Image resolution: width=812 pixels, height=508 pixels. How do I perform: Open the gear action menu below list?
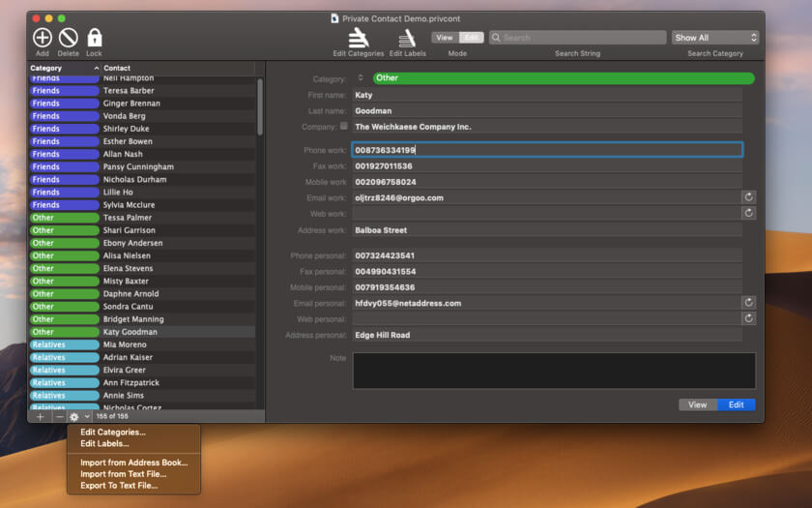point(77,416)
